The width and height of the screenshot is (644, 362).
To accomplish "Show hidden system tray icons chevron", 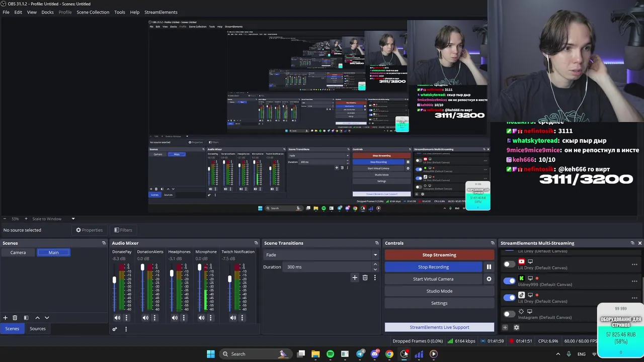I will coord(557,354).
